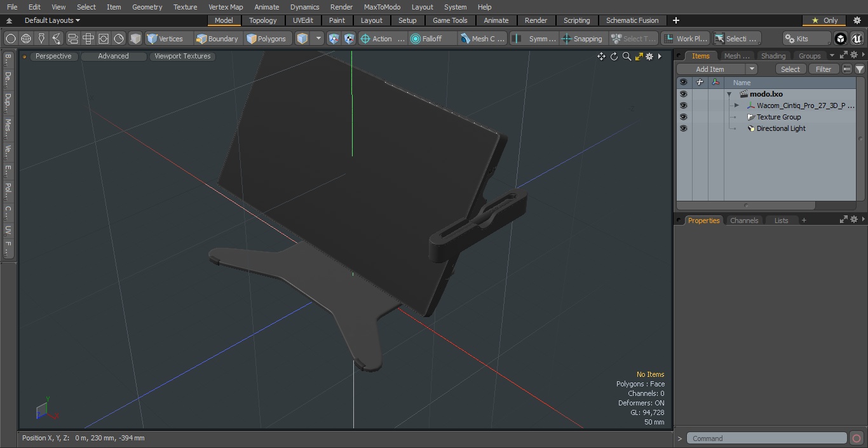This screenshot has width=868, height=448.
Task: Click the blue shield view icon
Action: pos(334,39)
